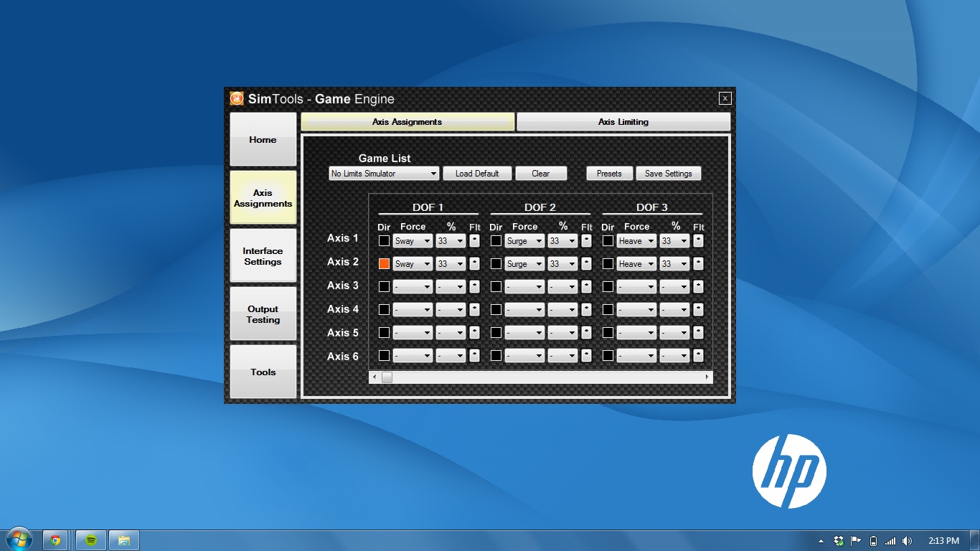This screenshot has width=980, height=551.
Task: Toggle Dir checkbox for Axis 5 DOF 3
Action: click(x=608, y=333)
